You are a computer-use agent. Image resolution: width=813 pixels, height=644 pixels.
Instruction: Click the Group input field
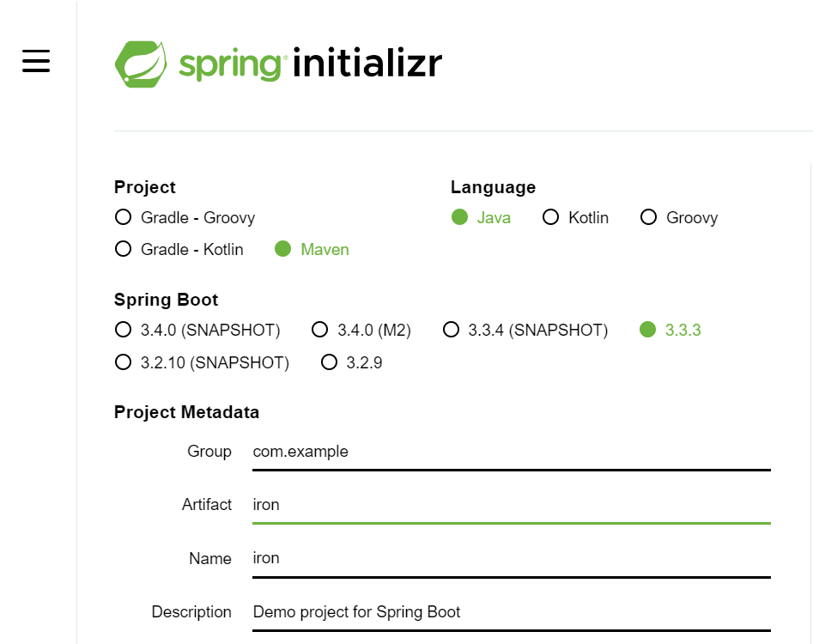pos(511,452)
